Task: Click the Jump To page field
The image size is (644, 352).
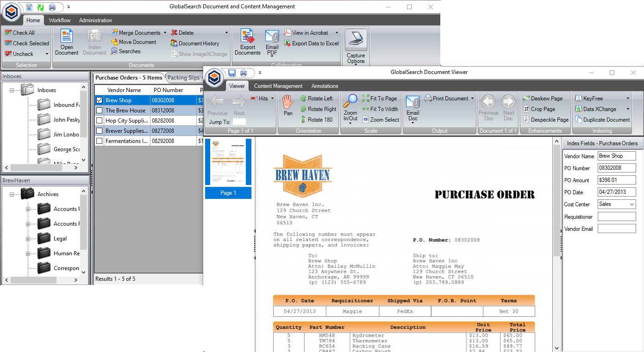Action: pos(239,122)
